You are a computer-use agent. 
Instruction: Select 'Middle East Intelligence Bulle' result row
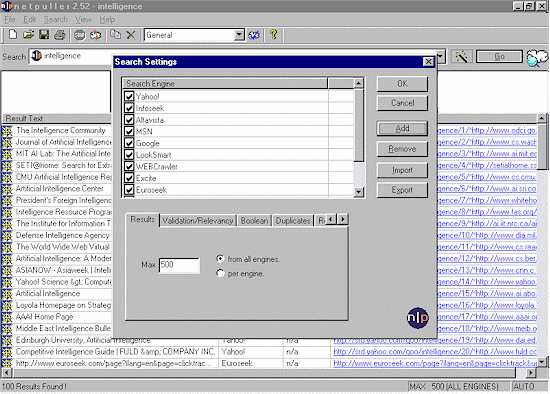pos(63,328)
